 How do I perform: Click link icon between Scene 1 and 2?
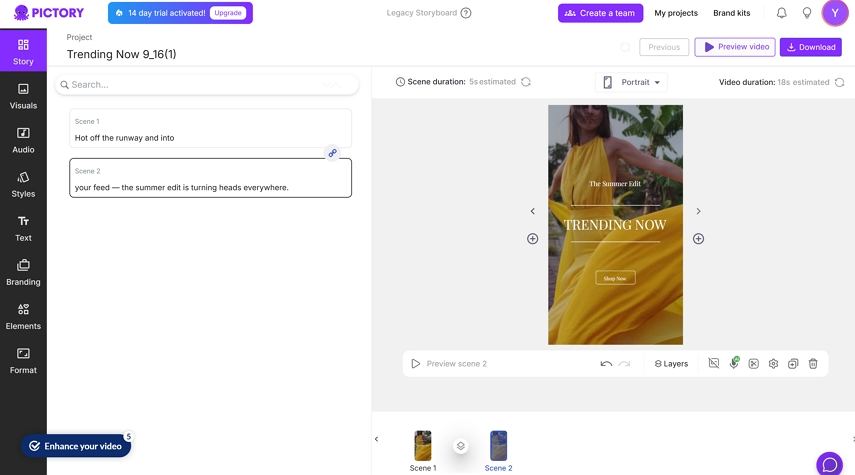(x=332, y=153)
